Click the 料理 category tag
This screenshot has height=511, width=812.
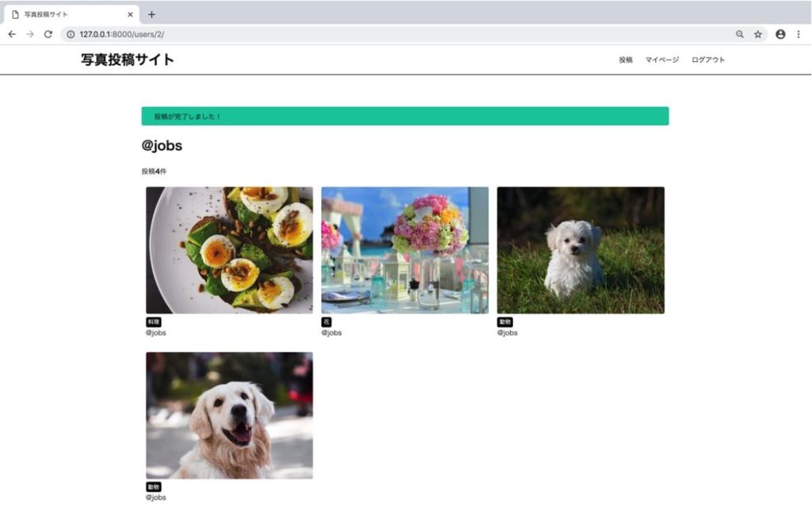click(153, 322)
